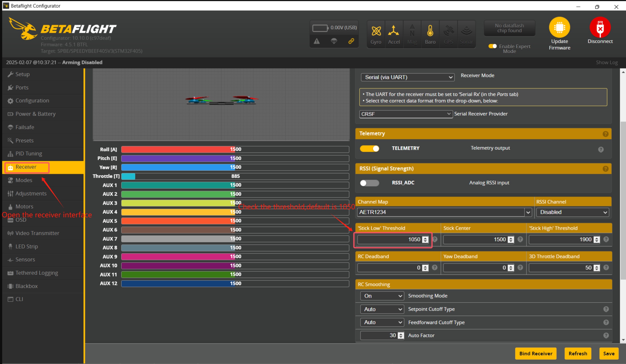Click help icon beside Yaw Deadband

click(x=520, y=268)
